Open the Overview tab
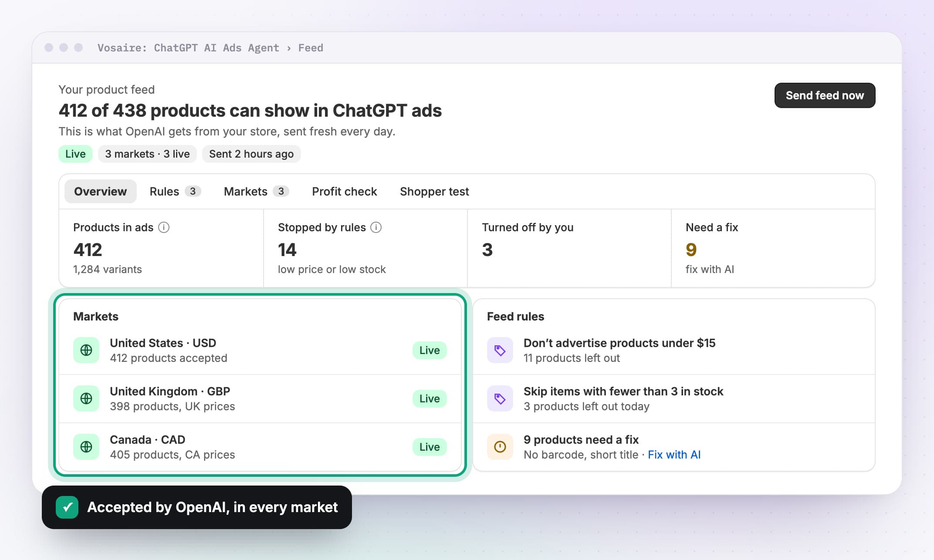 tap(100, 192)
